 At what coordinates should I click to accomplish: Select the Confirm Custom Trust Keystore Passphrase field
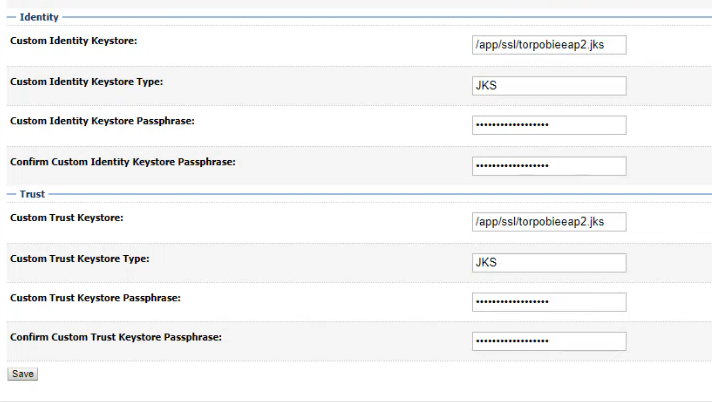pos(548,341)
